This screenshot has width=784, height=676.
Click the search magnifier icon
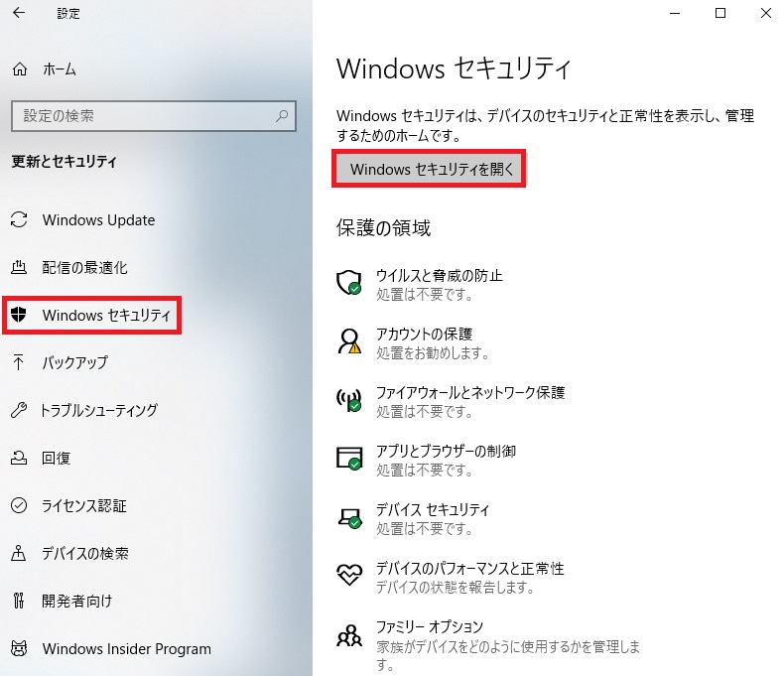[x=282, y=116]
